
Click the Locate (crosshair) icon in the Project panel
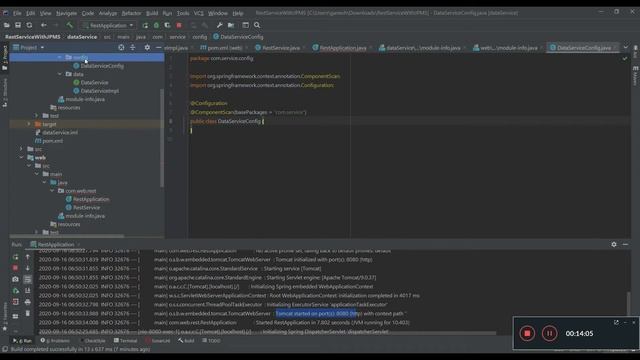click(121, 48)
